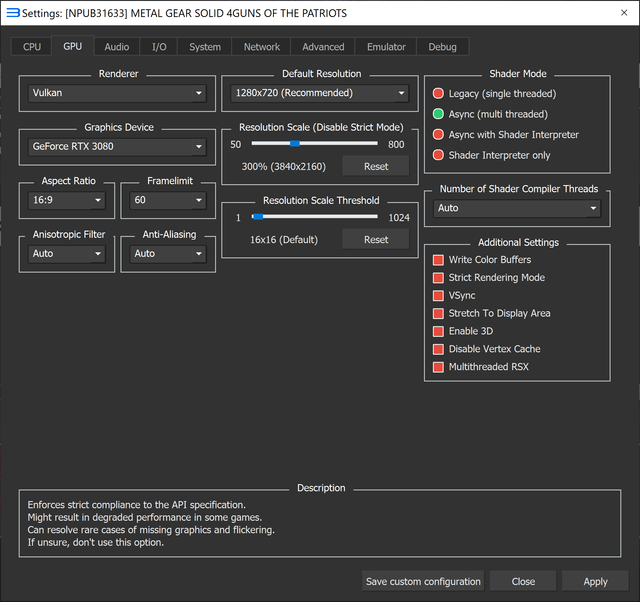Reset the Resolution Scale value
Image resolution: width=640 pixels, height=602 pixels.
click(x=376, y=167)
